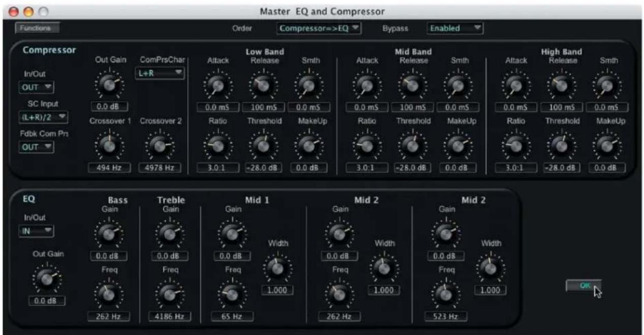Close the Master EQ and Compressor window
The width and height of the screenshot is (644, 335).
(14, 11)
